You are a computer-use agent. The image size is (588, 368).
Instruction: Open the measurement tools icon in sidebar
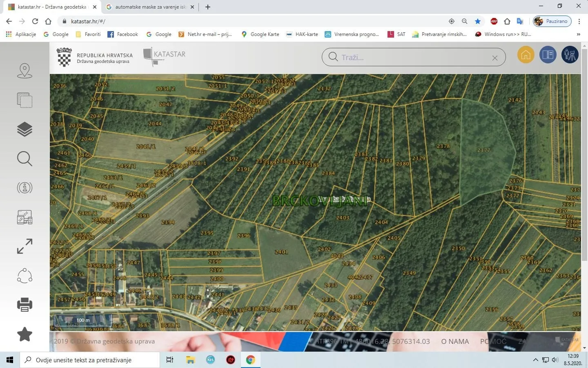pyautogui.click(x=24, y=217)
